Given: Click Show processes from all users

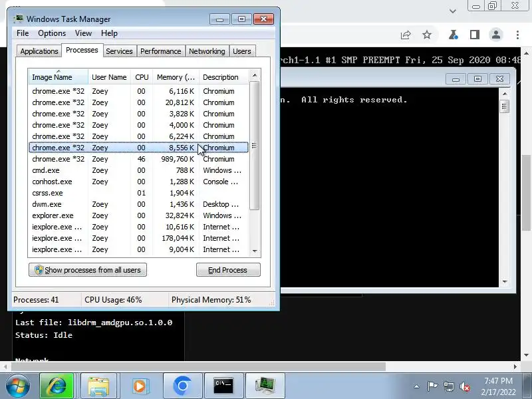Looking at the screenshot, I should (88, 270).
